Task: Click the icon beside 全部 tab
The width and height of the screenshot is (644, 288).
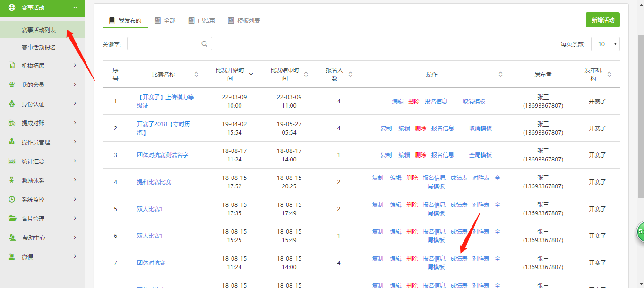Action: (x=157, y=21)
